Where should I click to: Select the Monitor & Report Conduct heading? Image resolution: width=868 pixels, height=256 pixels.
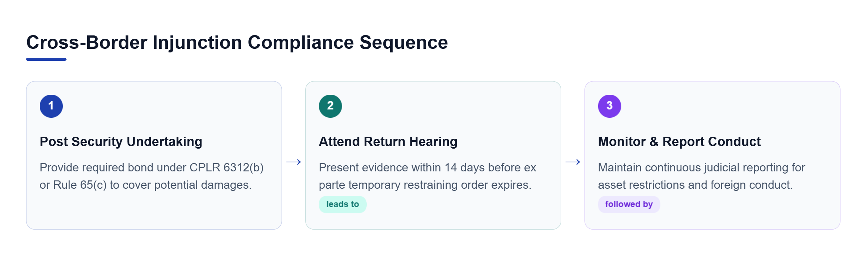(x=679, y=142)
